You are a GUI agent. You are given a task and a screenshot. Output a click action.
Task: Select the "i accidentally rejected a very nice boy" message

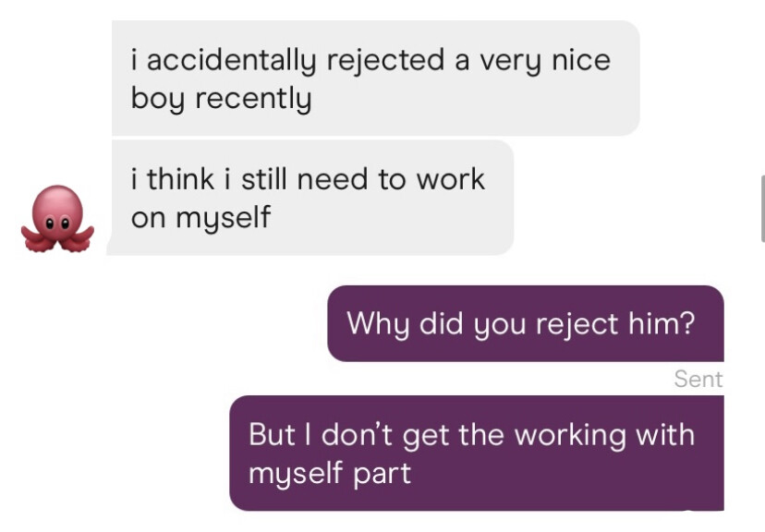pyautogui.click(x=375, y=79)
